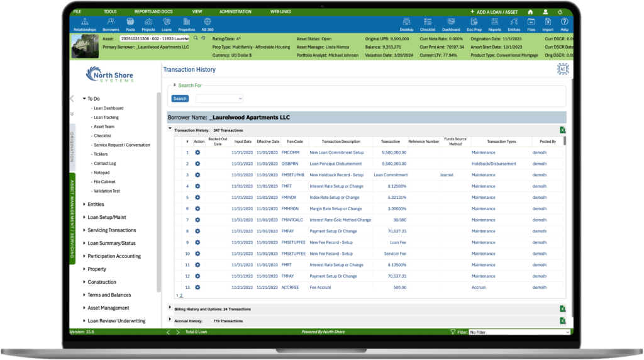Open Contact Log in To Do
The width and height of the screenshot is (644, 360).
click(x=105, y=164)
